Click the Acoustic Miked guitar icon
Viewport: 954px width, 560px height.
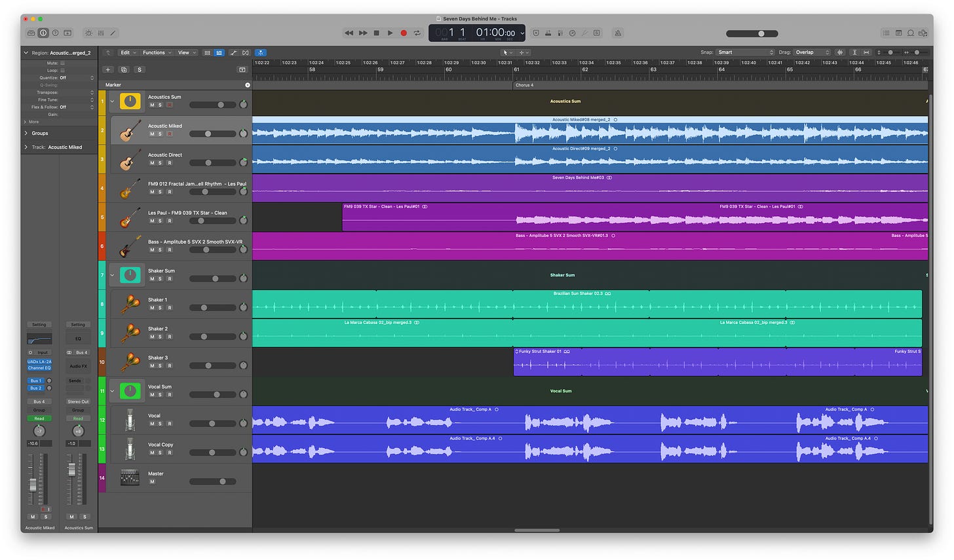click(x=130, y=130)
